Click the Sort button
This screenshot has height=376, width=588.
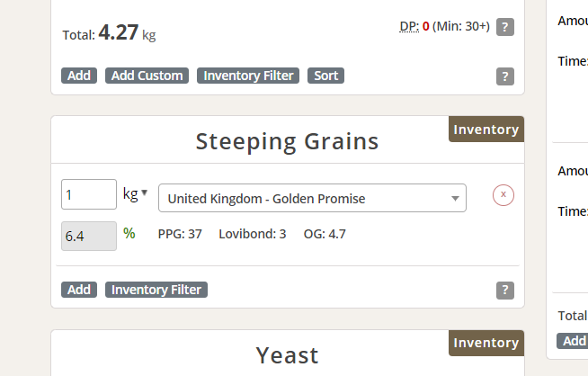point(325,76)
